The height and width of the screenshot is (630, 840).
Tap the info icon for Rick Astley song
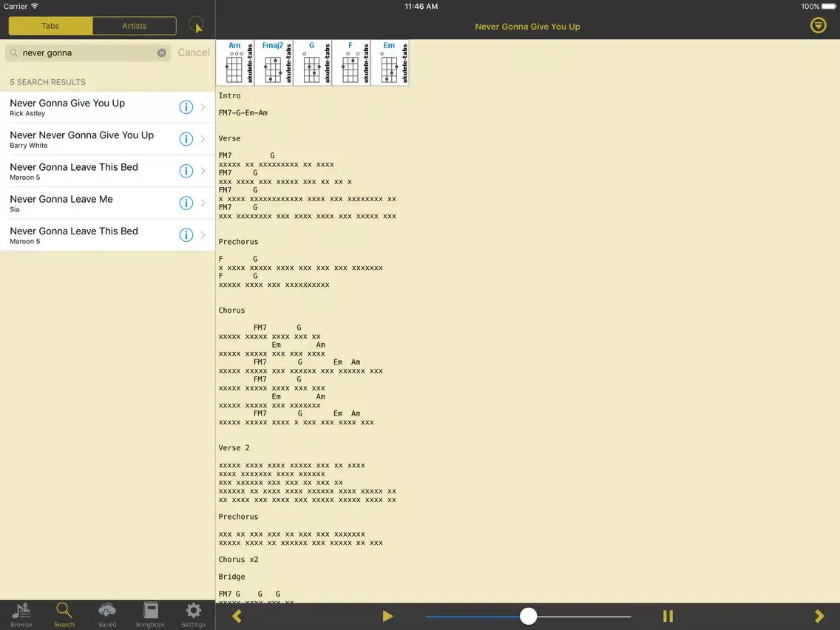pyautogui.click(x=186, y=107)
